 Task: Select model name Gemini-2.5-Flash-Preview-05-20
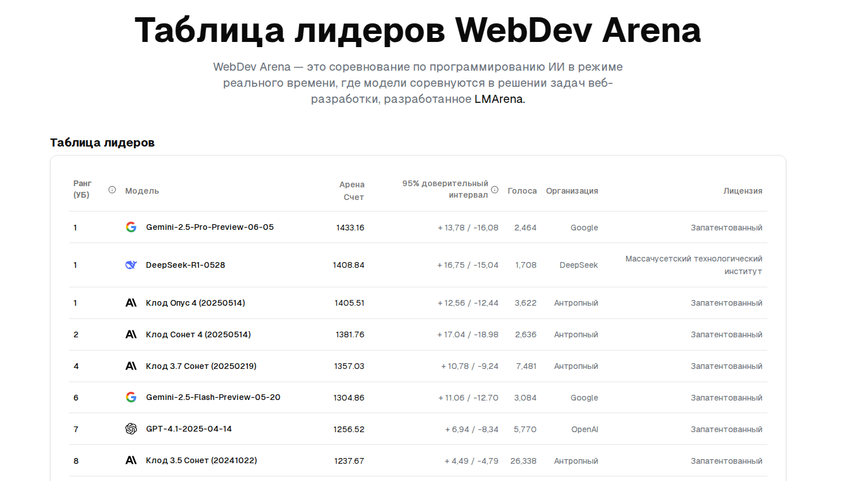(x=213, y=397)
